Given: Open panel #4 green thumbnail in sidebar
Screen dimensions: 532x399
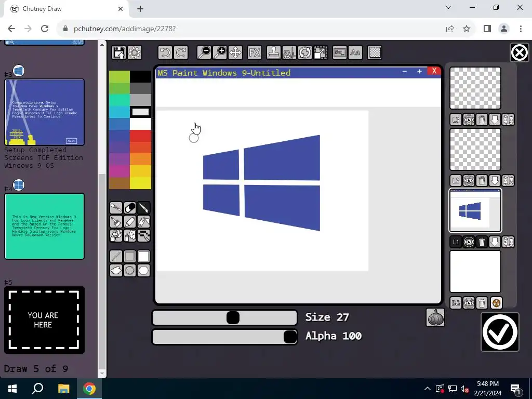Looking at the screenshot, I should 45,227.
